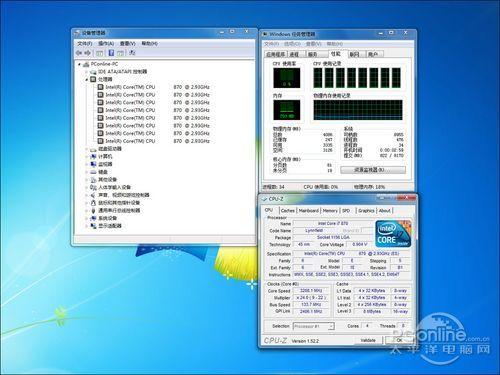Click the OK button in CPU-Z

[x=399, y=340]
